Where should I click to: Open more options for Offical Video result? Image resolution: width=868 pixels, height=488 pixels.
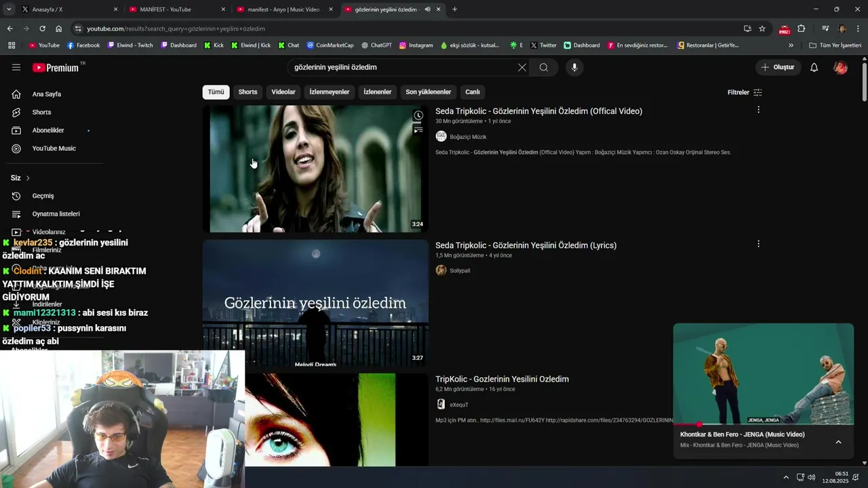[x=758, y=110]
